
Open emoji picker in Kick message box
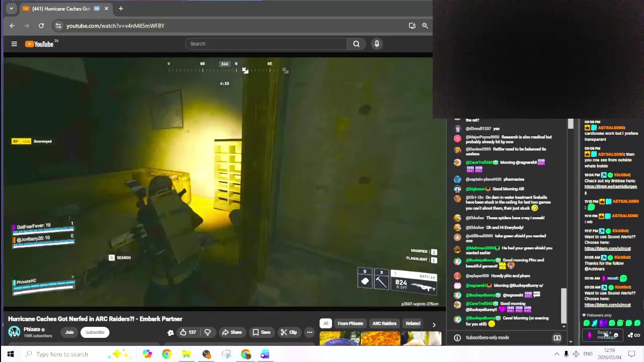tap(616, 335)
